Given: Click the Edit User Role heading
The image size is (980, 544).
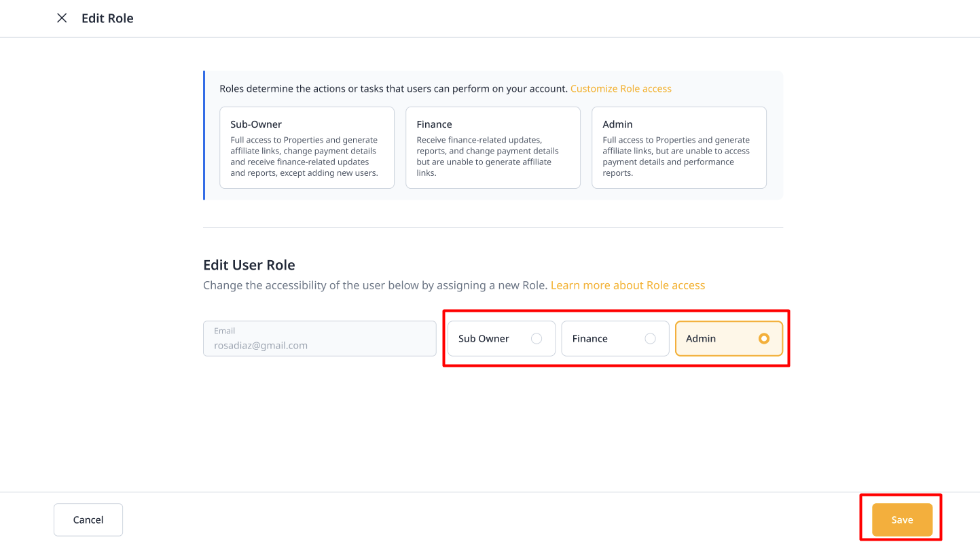Looking at the screenshot, I should (249, 265).
